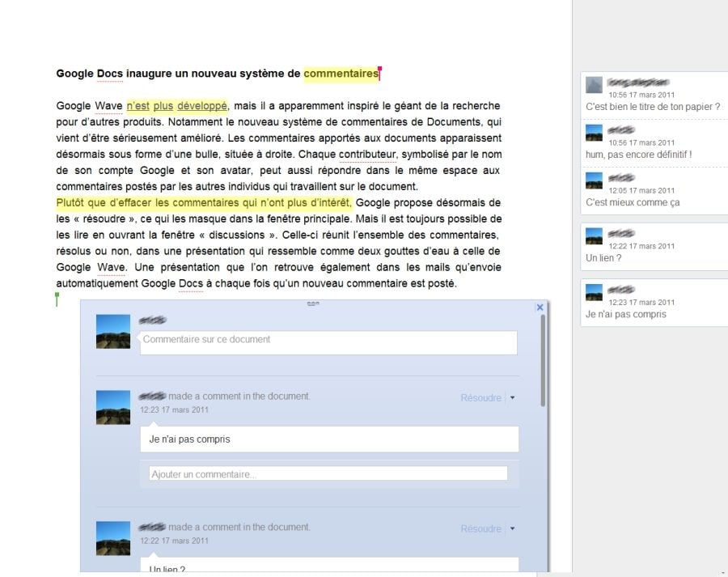Click avatar on sidebar 'Je n'ai pas compris' comment
This screenshot has height=577, width=728.
(594, 292)
